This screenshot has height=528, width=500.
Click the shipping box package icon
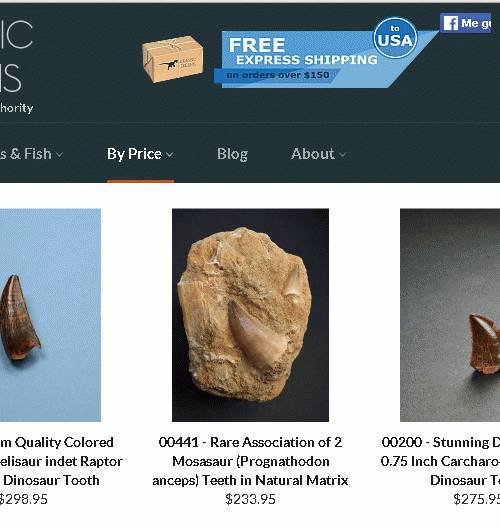click(x=172, y=60)
